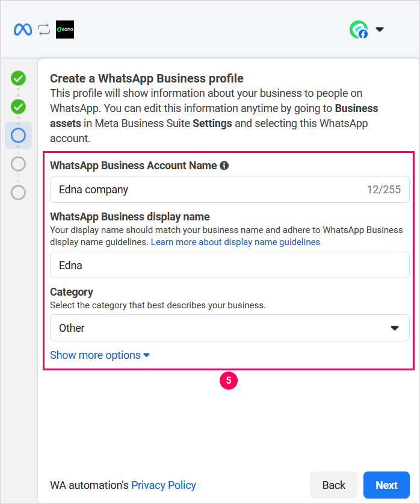Click the swap arrows icon in header
This screenshot has height=504, width=420.
44,30
